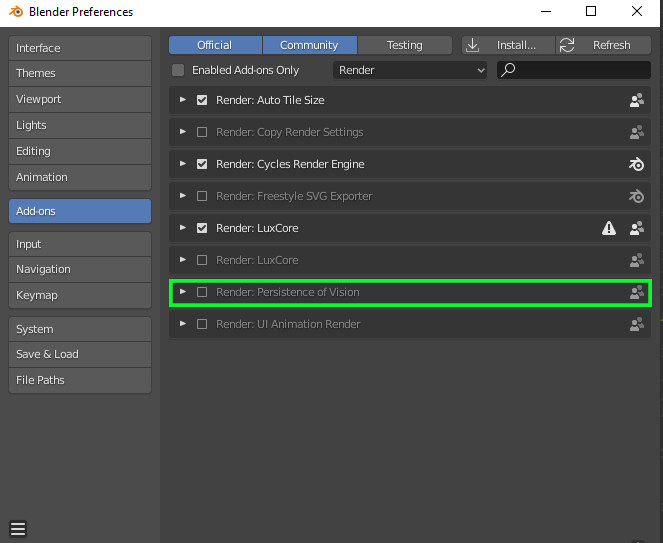Screen dimensions: 663x543
Task: Toggle the Enabled Add-ons Only checkbox
Action: pos(178,71)
